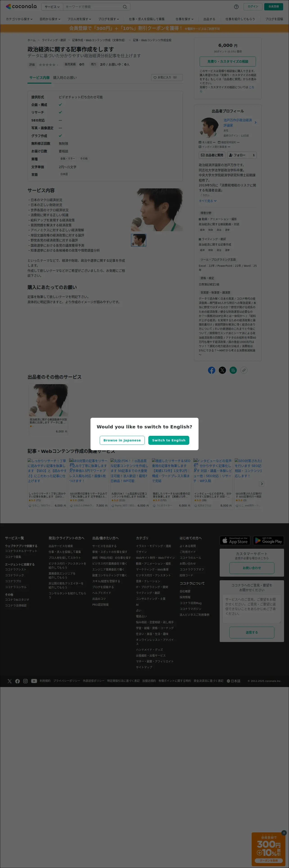Open ココナラスキルマーケット footer link
The width and height of the screenshot is (289, 868).
tap(21, 551)
